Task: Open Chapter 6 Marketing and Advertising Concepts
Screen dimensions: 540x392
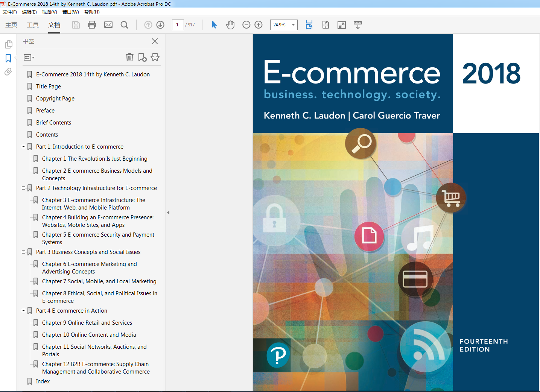Action: [90, 268]
